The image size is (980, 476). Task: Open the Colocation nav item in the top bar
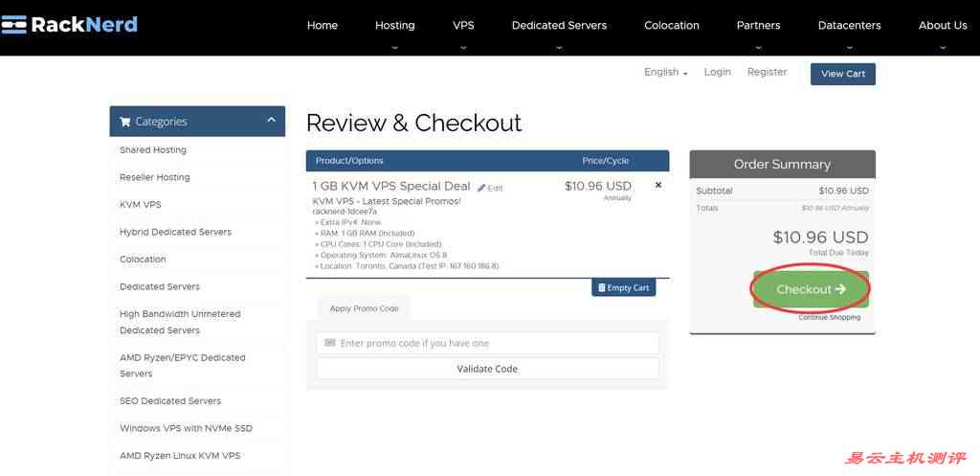pos(672,26)
